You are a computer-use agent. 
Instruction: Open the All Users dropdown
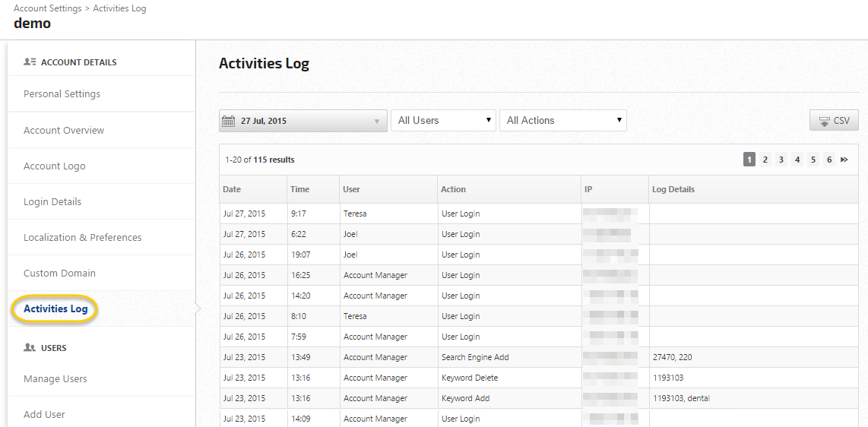tap(443, 121)
